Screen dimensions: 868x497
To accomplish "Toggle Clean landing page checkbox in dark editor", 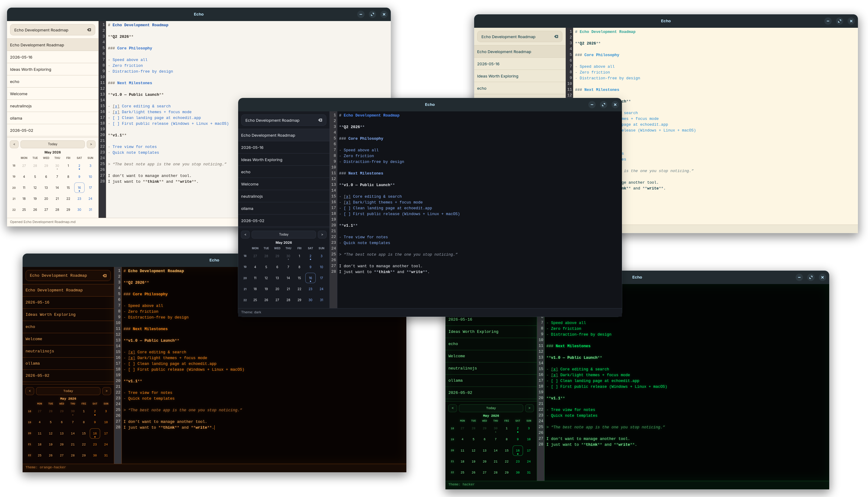I will (x=347, y=208).
